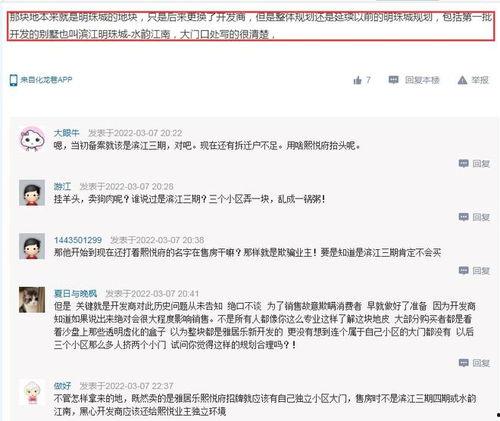Click the phone icon beside 来自化龙巷APP
This screenshot has width=500, height=421.
[x=13, y=80]
